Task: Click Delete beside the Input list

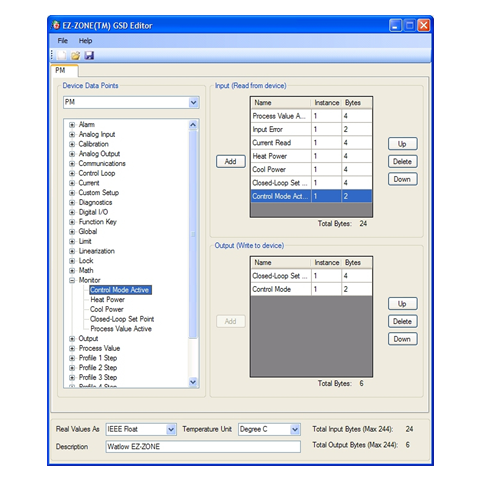Action: pyautogui.click(x=402, y=162)
